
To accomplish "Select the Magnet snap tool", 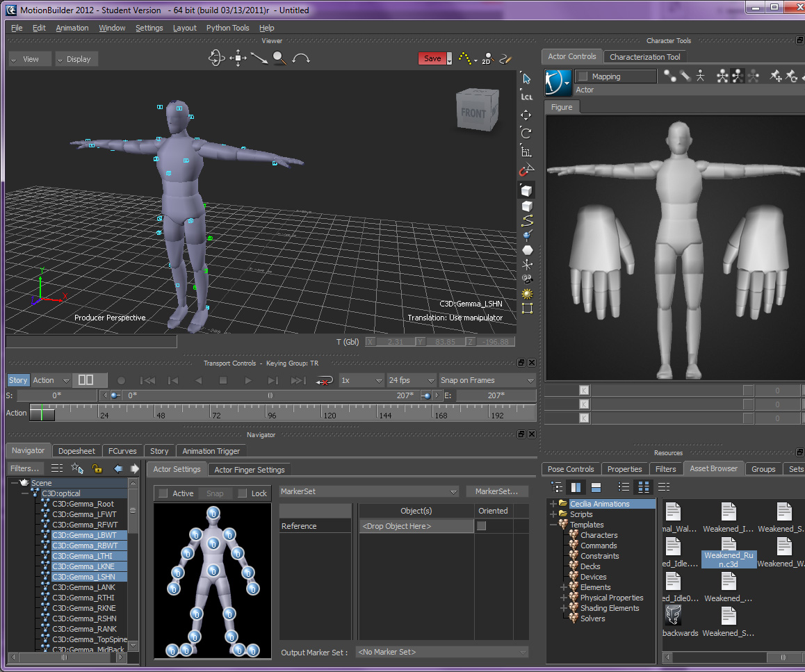I will pyautogui.click(x=526, y=169).
